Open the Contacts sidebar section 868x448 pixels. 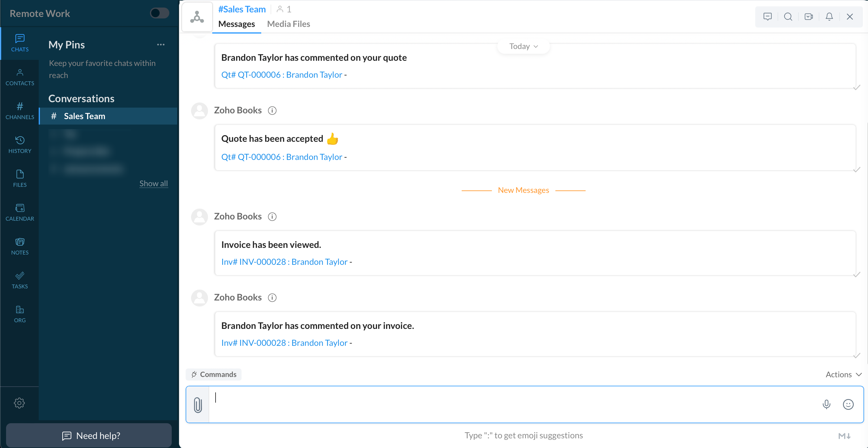tap(20, 77)
